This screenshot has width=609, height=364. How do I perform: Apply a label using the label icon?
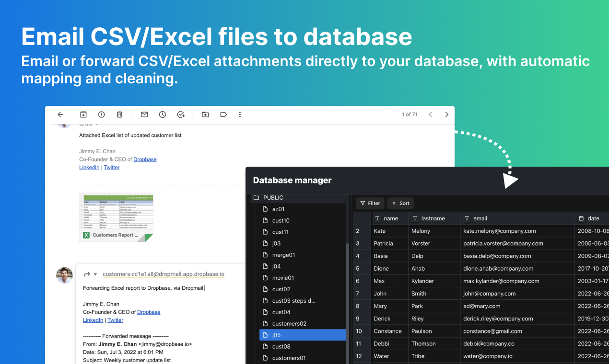(223, 114)
